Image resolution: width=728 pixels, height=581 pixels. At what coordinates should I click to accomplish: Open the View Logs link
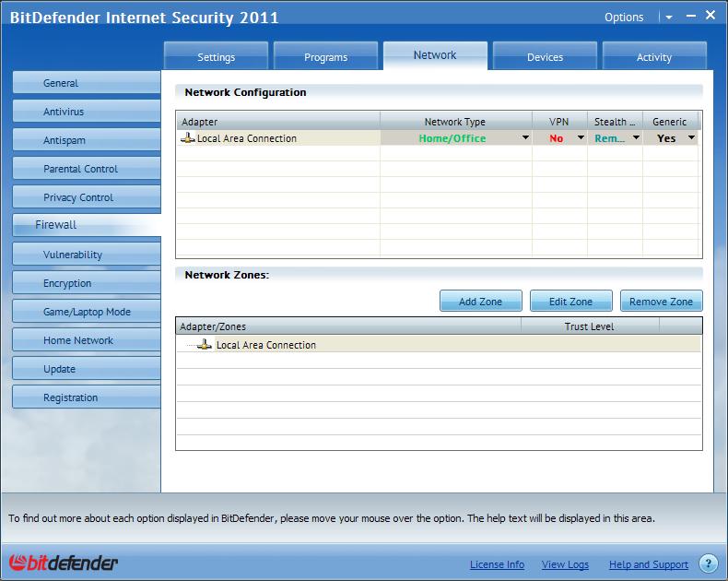[x=565, y=564]
